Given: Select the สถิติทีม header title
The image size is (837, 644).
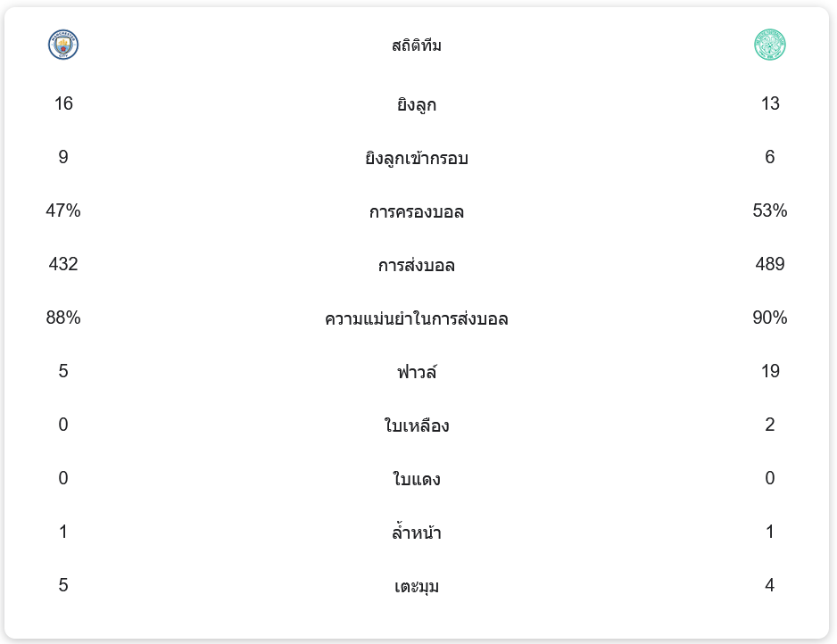Looking at the screenshot, I should (x=417, y=45).
